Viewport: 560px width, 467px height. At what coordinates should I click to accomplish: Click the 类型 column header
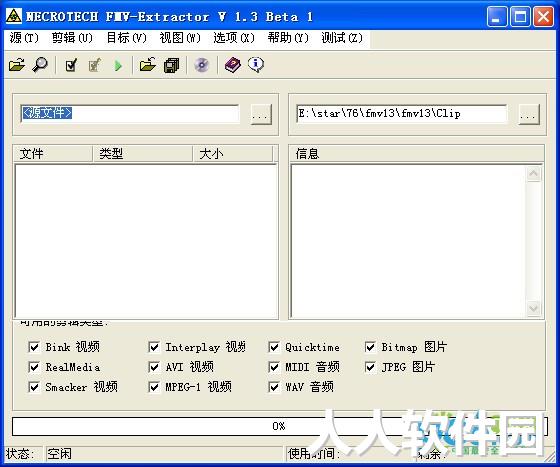click(x=143, y=154)
